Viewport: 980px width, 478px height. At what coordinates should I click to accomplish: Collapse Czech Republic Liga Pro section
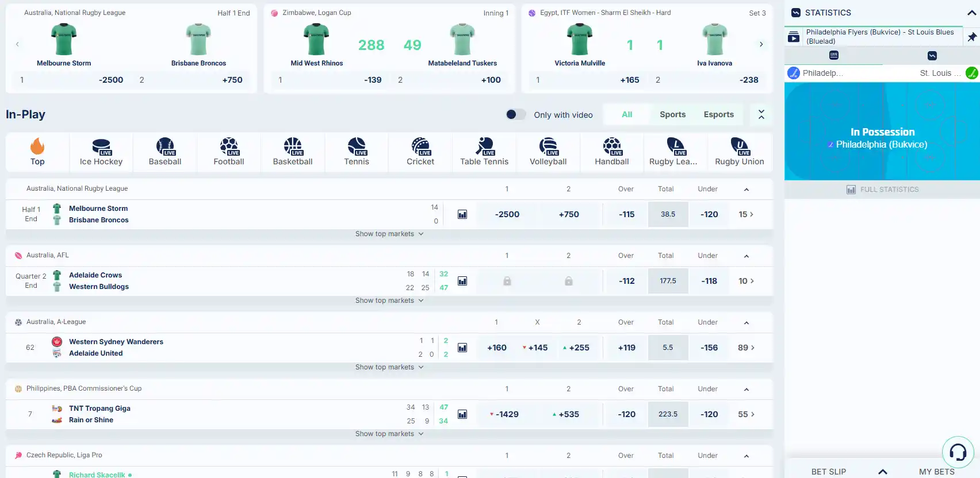tap(747, 456)
